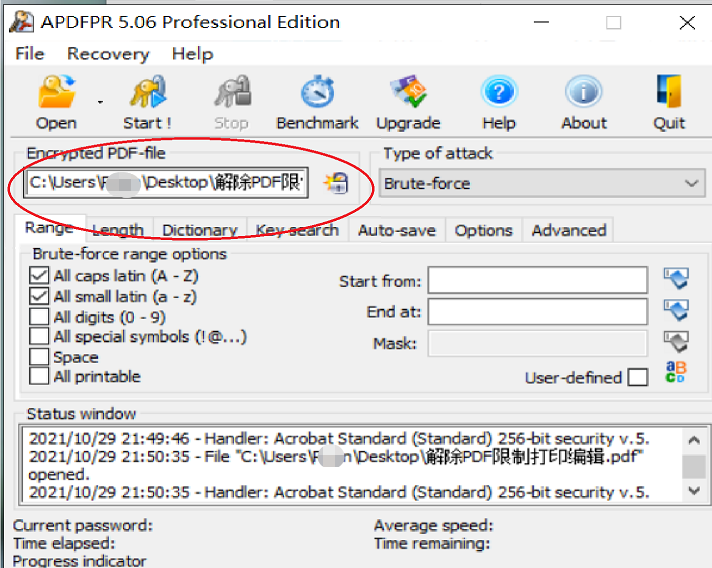The height and width of the screenshot is (568, 712).
Task: Click the 21:50:35 Handler log line
Action: tap(339, 492)
